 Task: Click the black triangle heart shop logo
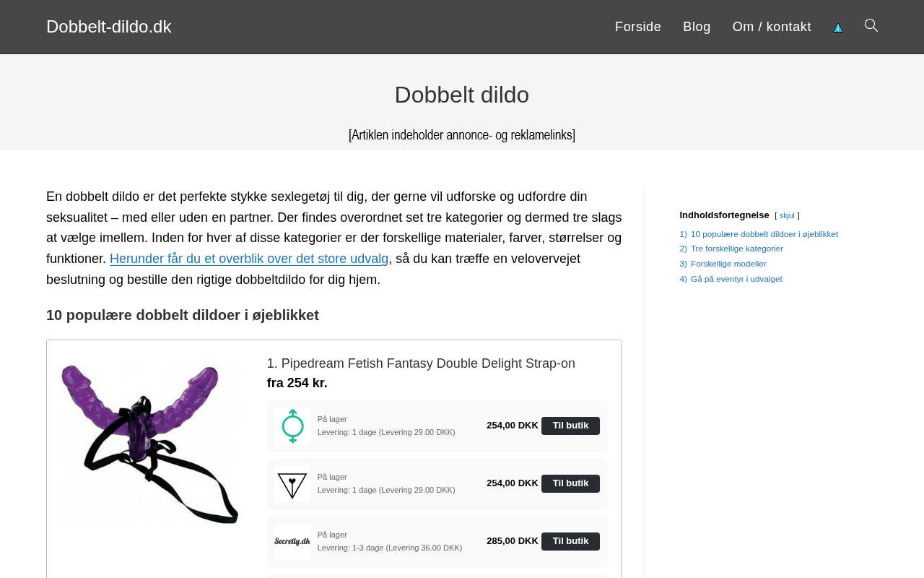pos(292,484)
